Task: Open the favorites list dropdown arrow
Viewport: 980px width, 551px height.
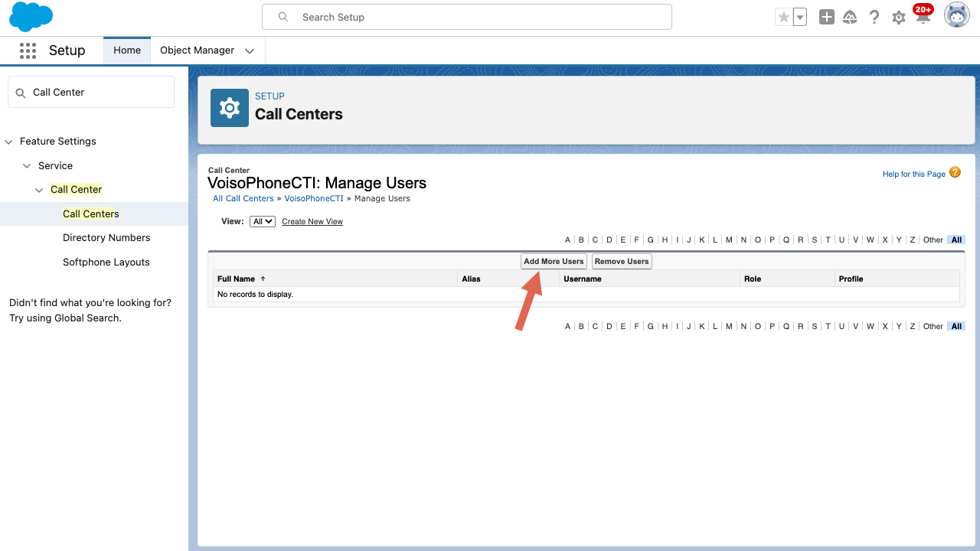Action: point(800,17)
